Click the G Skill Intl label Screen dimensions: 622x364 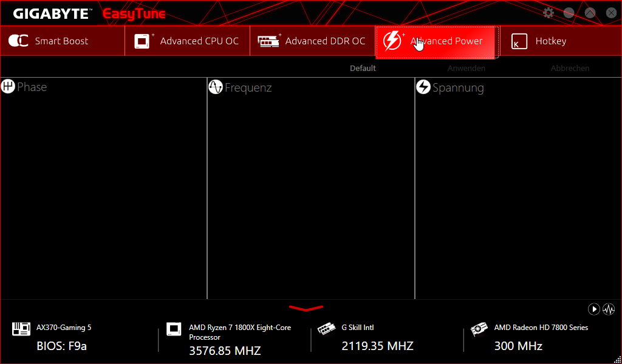358,328
